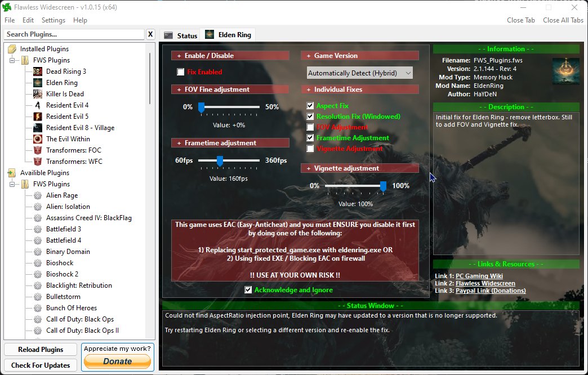Enable the Fix Enabled checkbox
Screen dimensions: 588x375
pyautogui.click(x=181, y=72)
